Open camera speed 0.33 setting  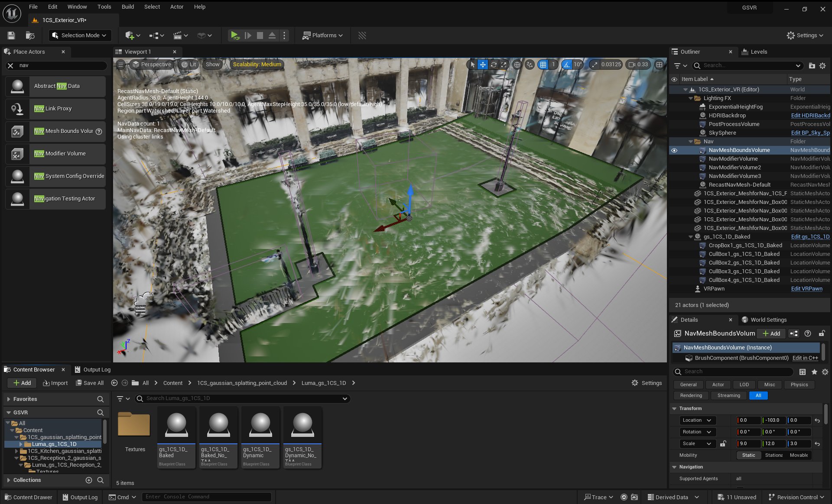[x=638, y=65]
